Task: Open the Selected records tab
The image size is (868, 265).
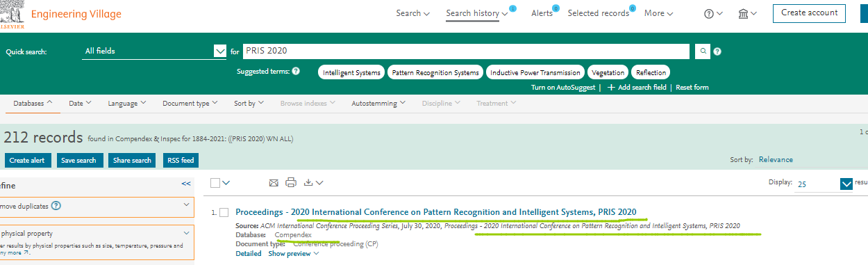Action: point(599,13)
